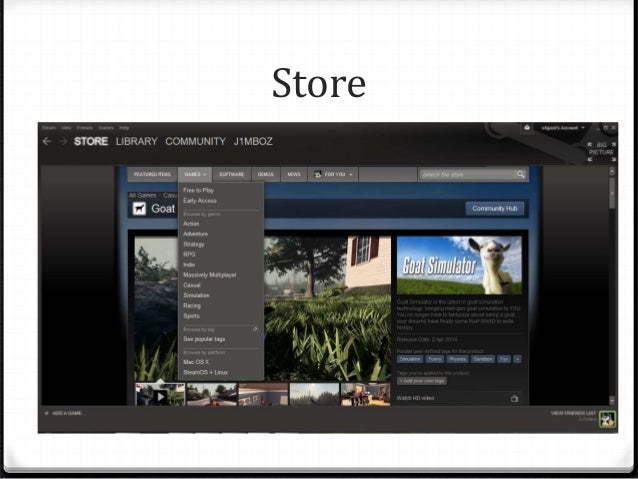The image size is (638, 479).
Task: Click Add your own tags
Action: point(422,381)
